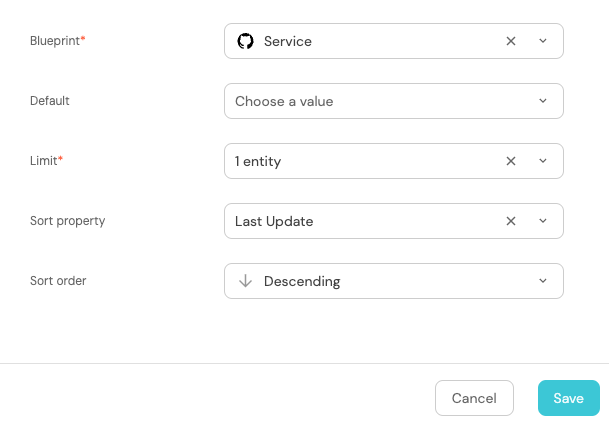Clear the Service blueprint selection
The width and height of the screenshot is (609, 425).
511,41
